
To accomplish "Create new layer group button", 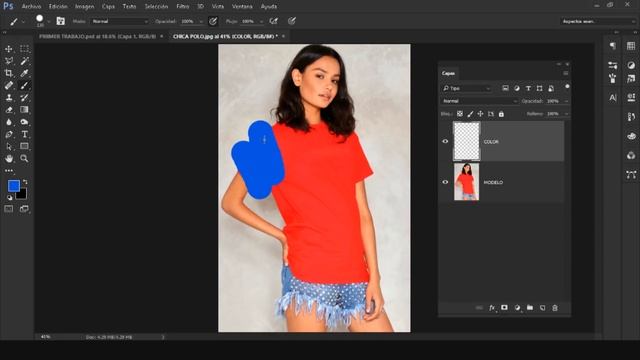I will (530, 308).
